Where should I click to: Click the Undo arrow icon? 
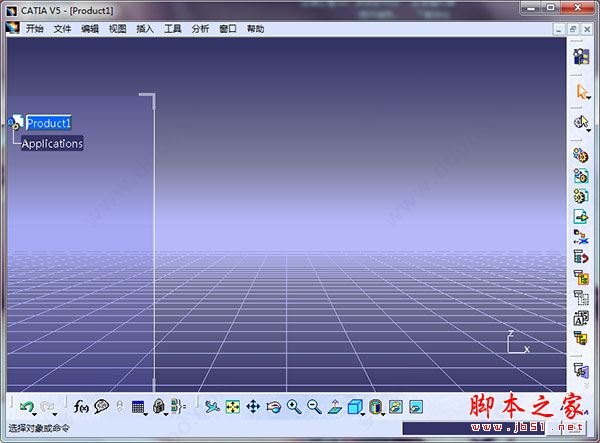click(x=26, y=406)
